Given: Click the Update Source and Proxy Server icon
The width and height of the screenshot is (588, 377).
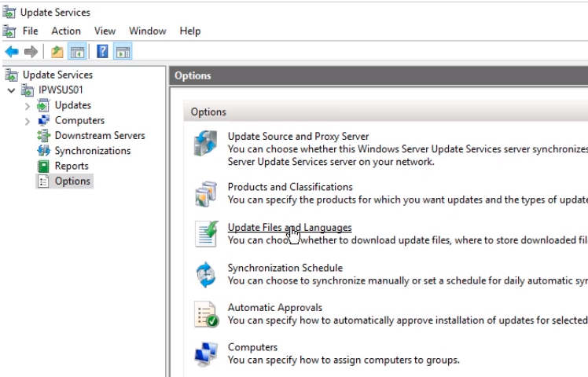Looking at the screenshot, I should point(206,145).
